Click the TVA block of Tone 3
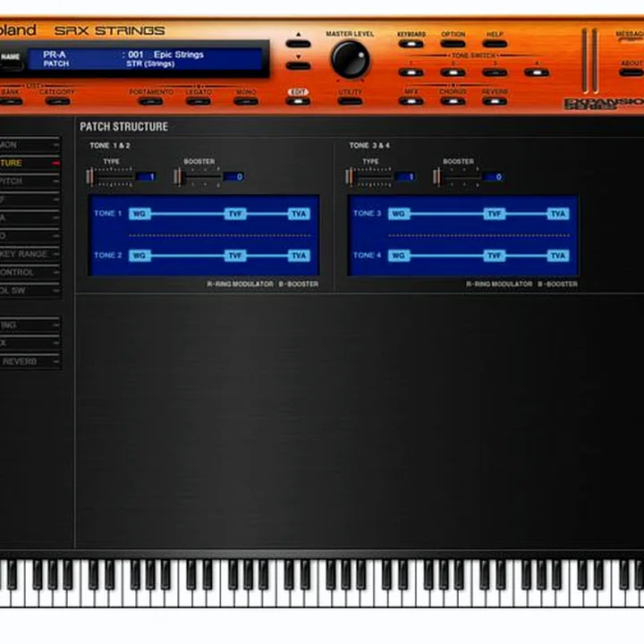644x644 pixels. click(x=558, y=214)
